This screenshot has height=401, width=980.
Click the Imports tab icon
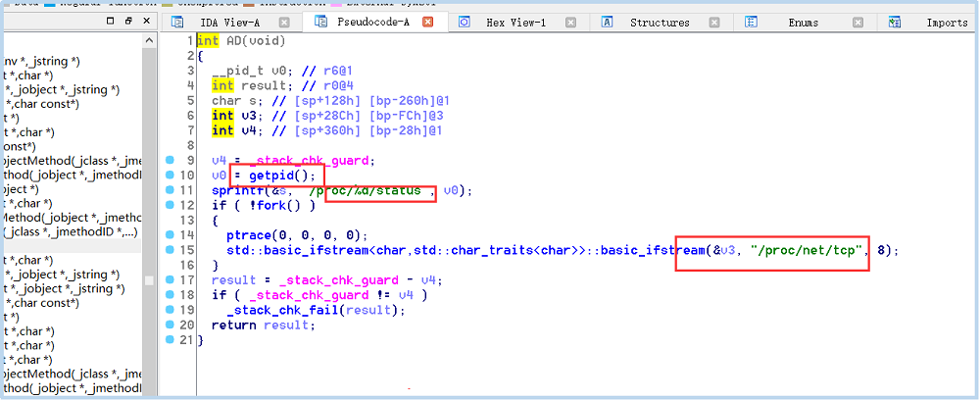(x=895, y=23)
